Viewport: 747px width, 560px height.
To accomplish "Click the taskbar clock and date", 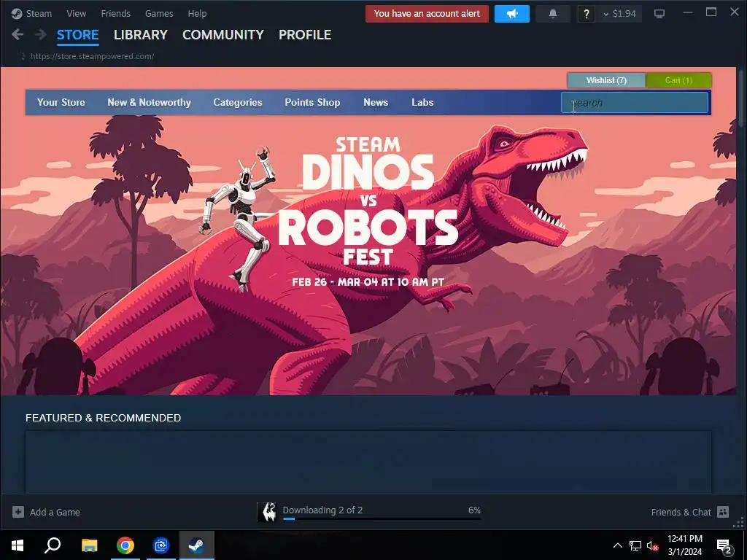I will pyautogui.click(x=684, y=545).
